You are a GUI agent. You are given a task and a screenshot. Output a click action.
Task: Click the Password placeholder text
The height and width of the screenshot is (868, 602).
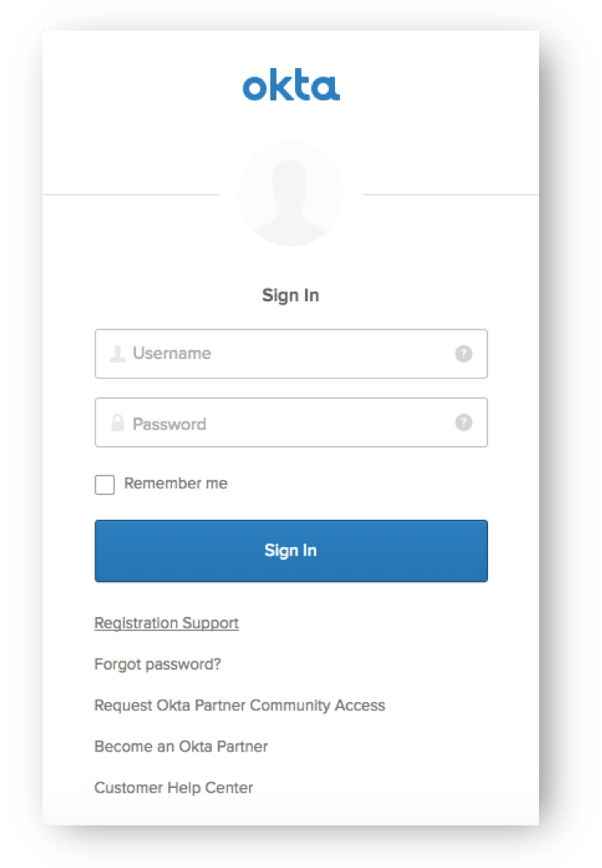tap(169, 424)
